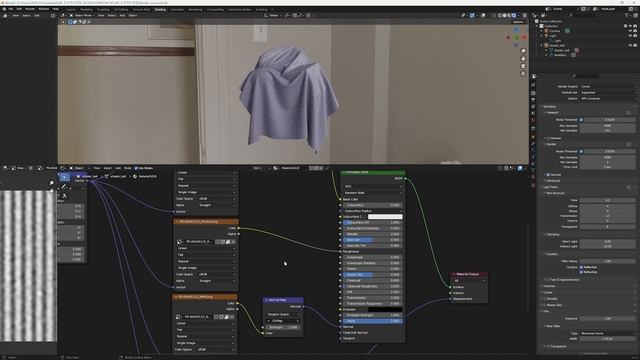Toggle camera view gizmo in viewport
The image size is (640, 360).
523,66
